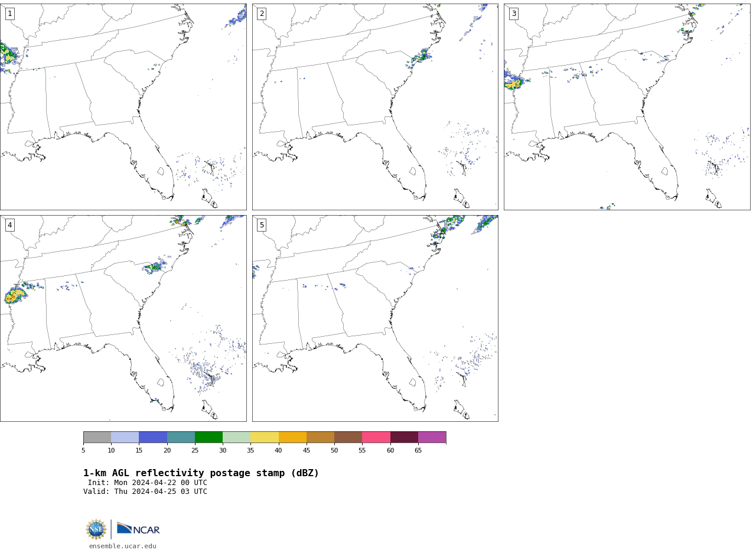Click the light lavender 10-15 dBZ swatch
The height and width of the screenshot is (553, 756).
point(125,437)
